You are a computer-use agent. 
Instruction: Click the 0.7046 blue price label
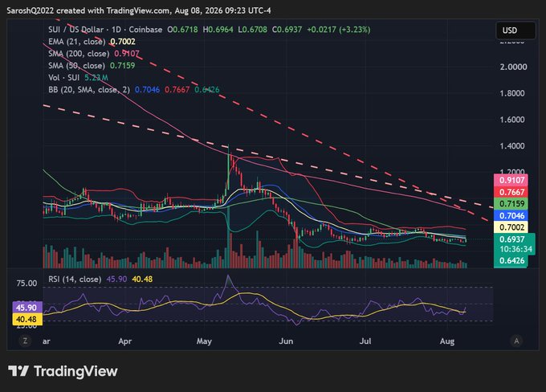pos(511,215)
